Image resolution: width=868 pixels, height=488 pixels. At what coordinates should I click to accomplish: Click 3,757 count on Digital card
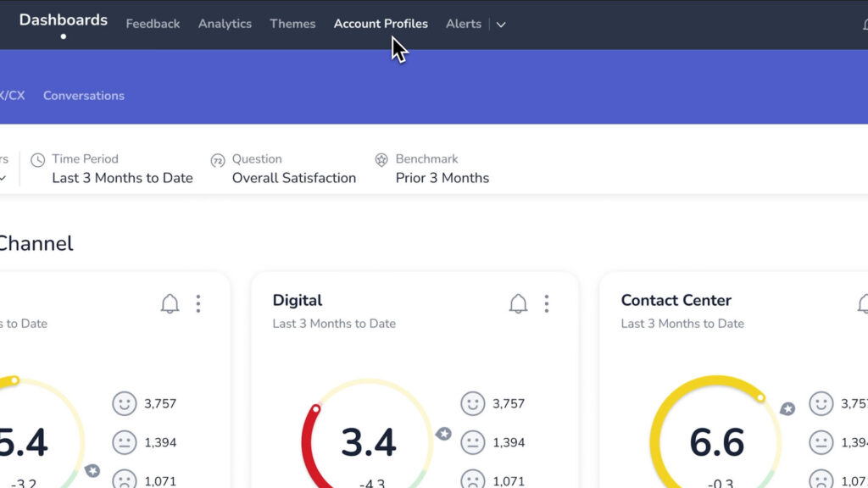509,403
